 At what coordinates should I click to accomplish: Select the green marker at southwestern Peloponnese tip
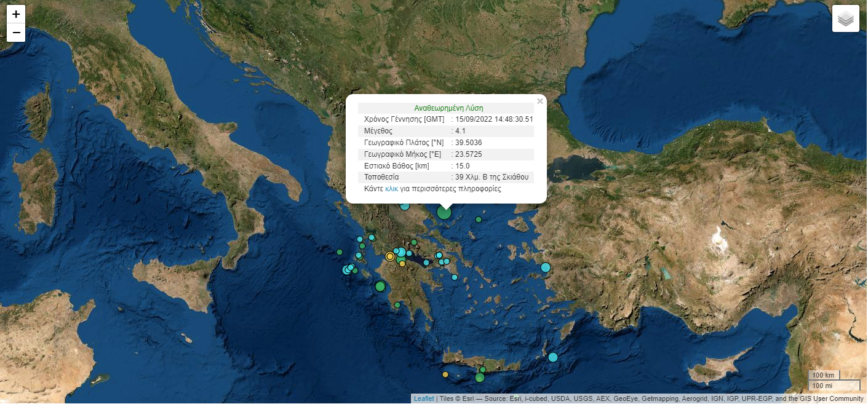coord(397,305)
